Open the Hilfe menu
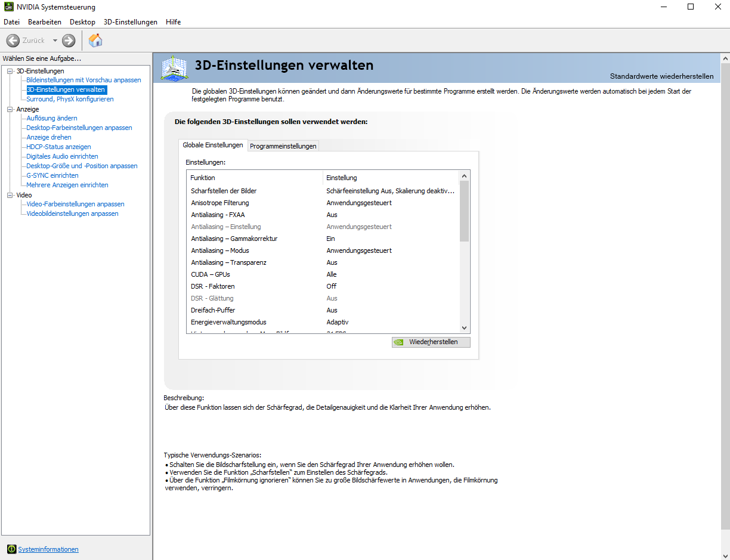Image resolution: width=730 pixels, height=560 pixels. [174, 22]
